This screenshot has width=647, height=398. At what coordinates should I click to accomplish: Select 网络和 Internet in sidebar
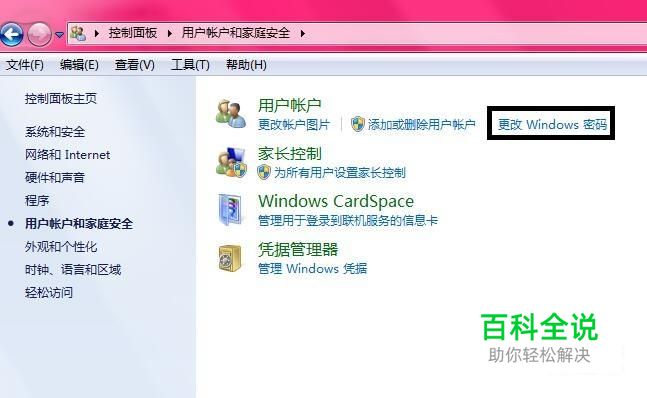[x=68, y=155]
